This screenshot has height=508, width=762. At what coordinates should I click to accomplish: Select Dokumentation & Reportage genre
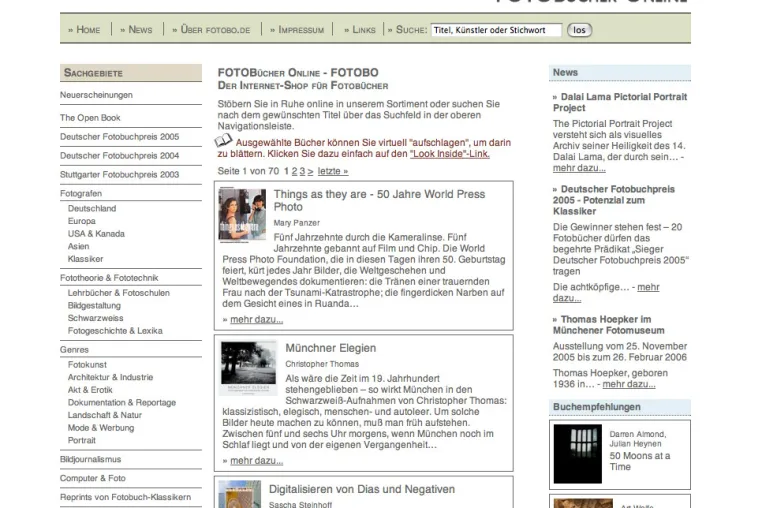coord(121,403)
